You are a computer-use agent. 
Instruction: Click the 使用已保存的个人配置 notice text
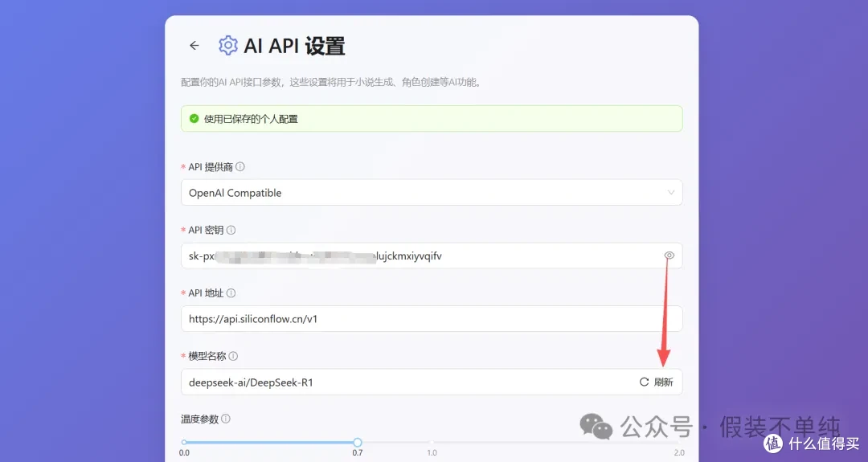251,119
